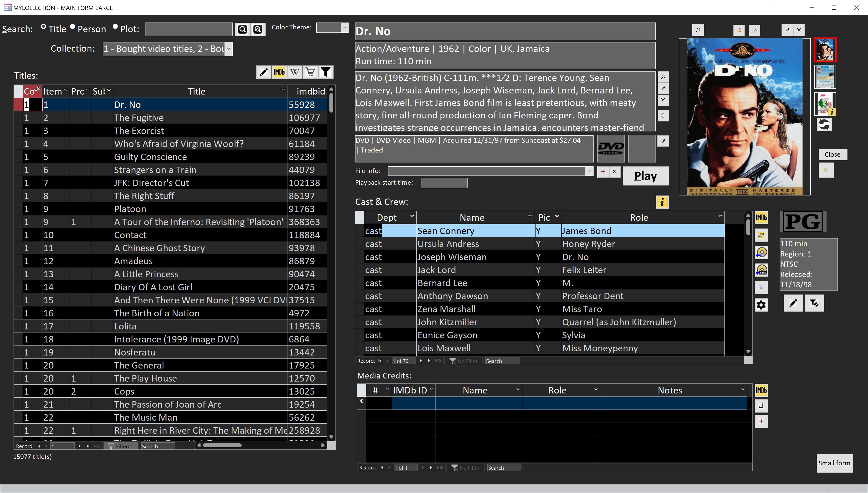
Task: Select the Title search radio button
Action: 43,27
